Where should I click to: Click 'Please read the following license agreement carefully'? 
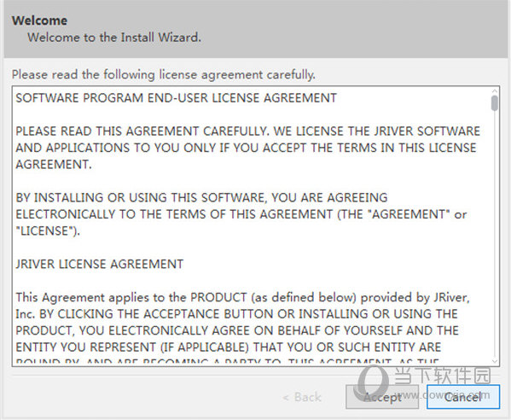pos(164,74)
